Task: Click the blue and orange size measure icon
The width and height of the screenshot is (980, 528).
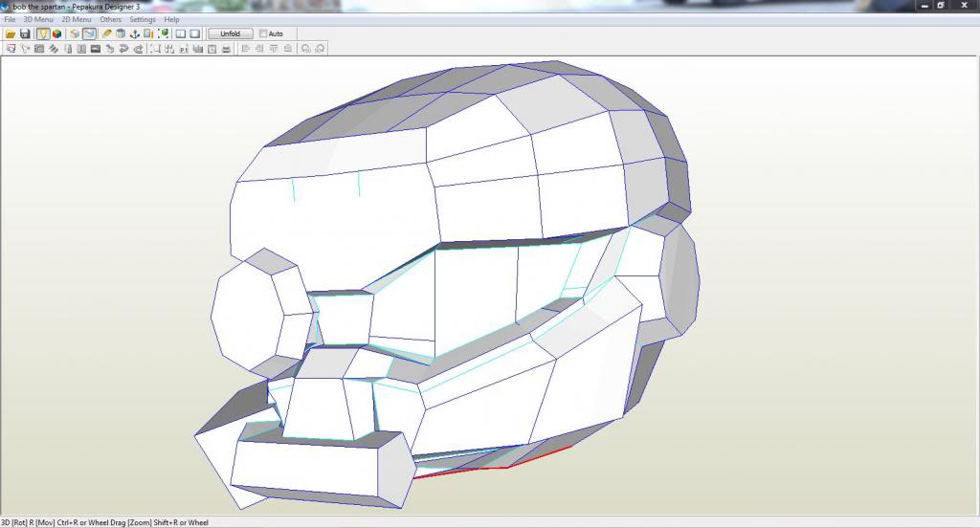Action: point(148,33)
